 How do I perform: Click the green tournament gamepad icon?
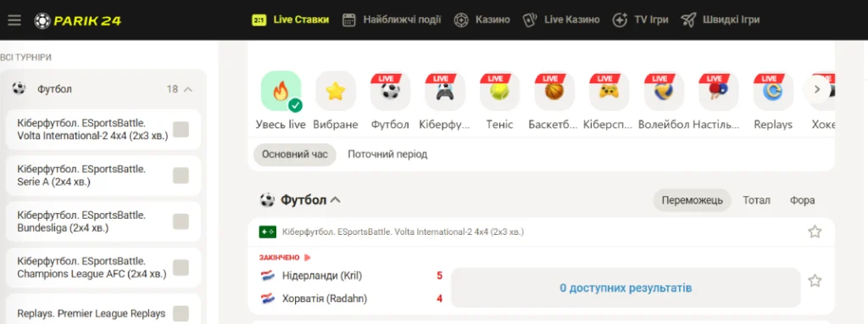pos(267,232)
